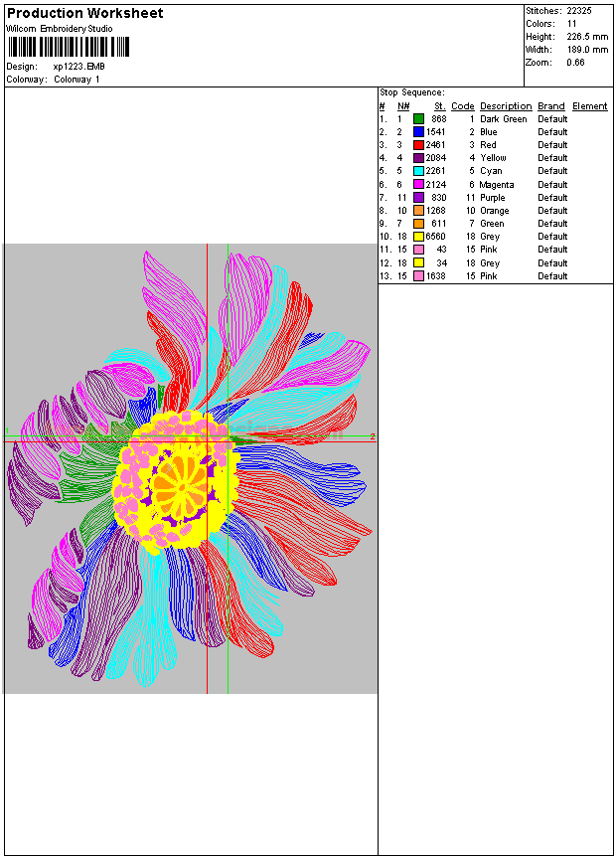
Task: Click the stitch count '1541'
Action: click(x=435, y=132)
